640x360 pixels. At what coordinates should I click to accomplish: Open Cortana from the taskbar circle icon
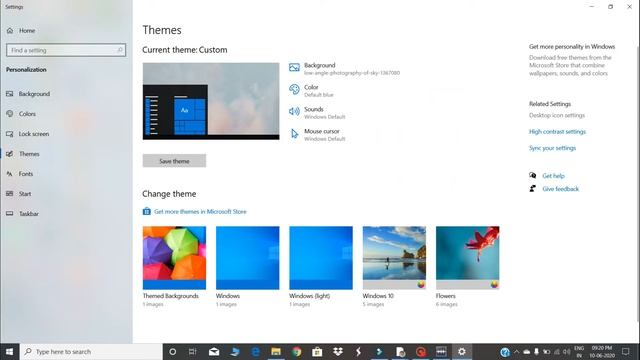pos(173,351)
